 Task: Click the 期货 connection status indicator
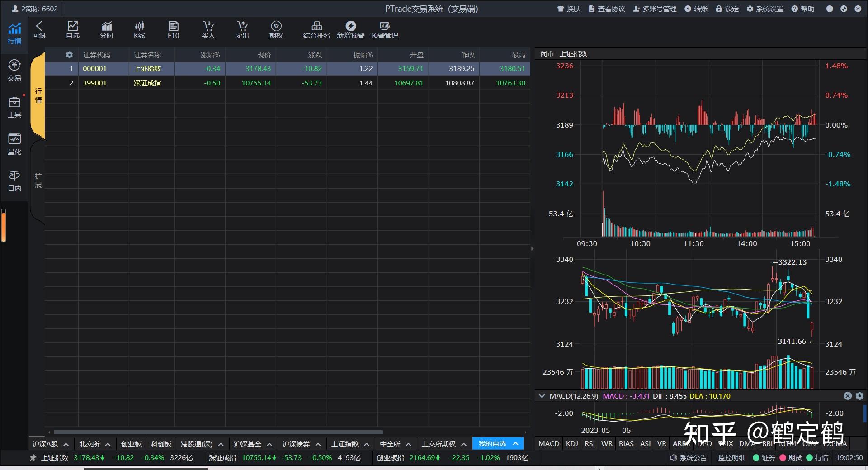(x=791, y=458)
